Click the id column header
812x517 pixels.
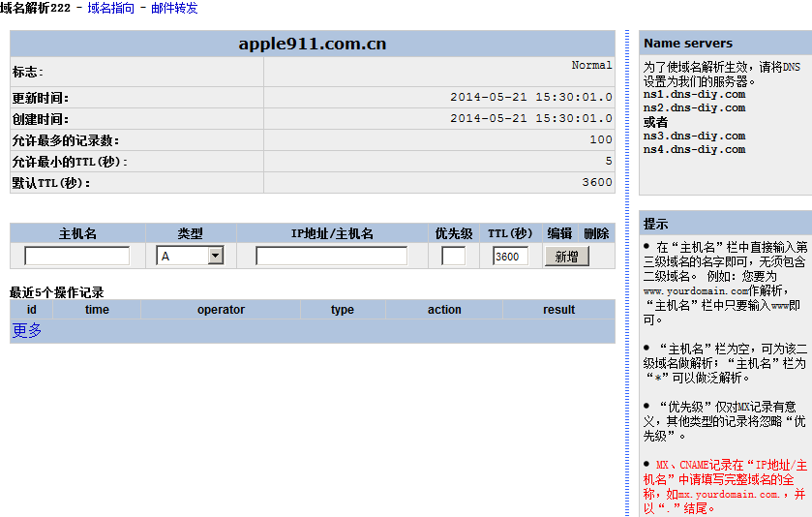tap(32, 309)
